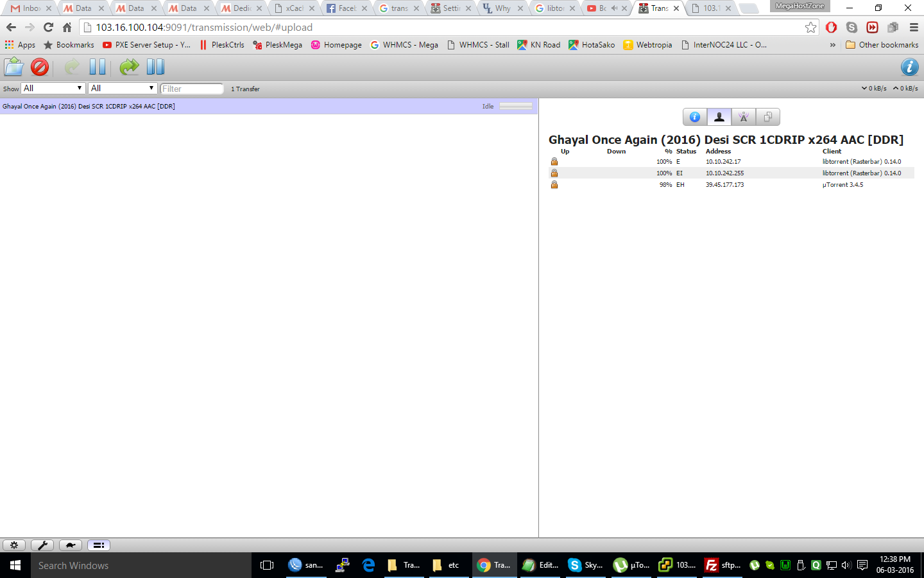Start the selected torrent (greyed arrow)
The height and width of the screenshot is (578, 924).
pyautogui.click(x=73, y=67)
